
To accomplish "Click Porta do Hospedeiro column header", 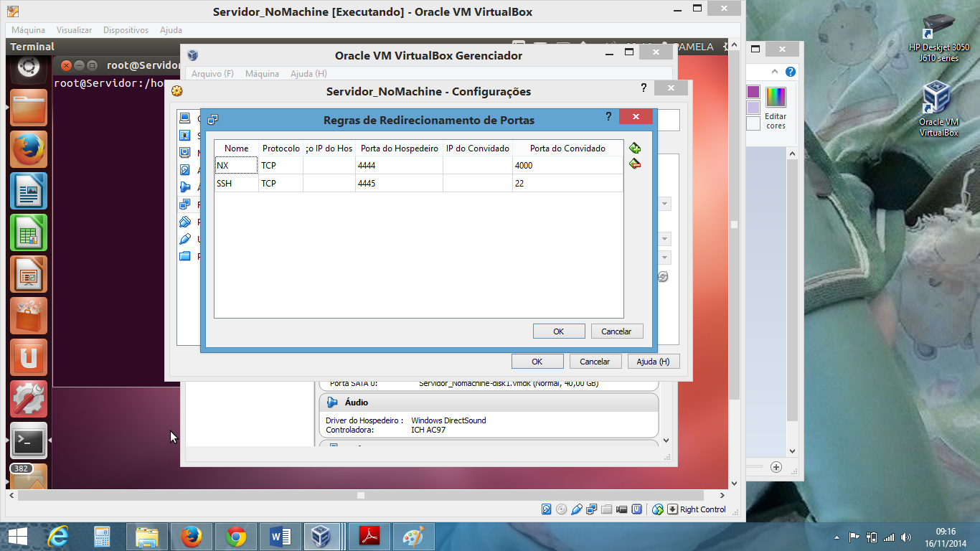I will pyautogui.click(x=399, y=148).
